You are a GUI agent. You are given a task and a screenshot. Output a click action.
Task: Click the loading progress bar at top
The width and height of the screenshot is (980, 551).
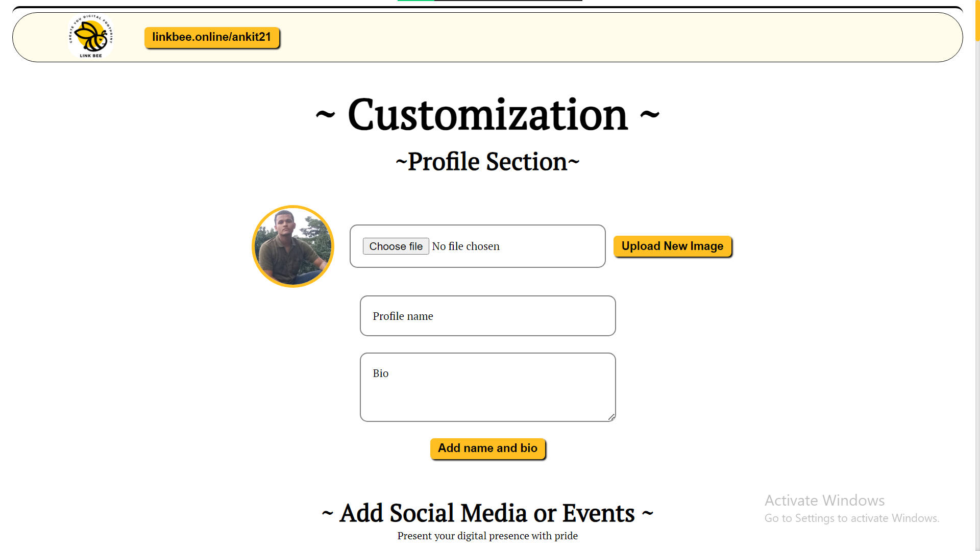pyautogui.click(x=489, y=1)
